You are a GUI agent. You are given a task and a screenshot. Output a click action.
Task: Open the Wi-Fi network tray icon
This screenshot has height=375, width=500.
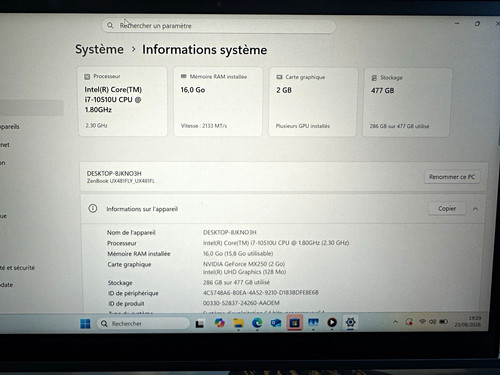point(422,322)
